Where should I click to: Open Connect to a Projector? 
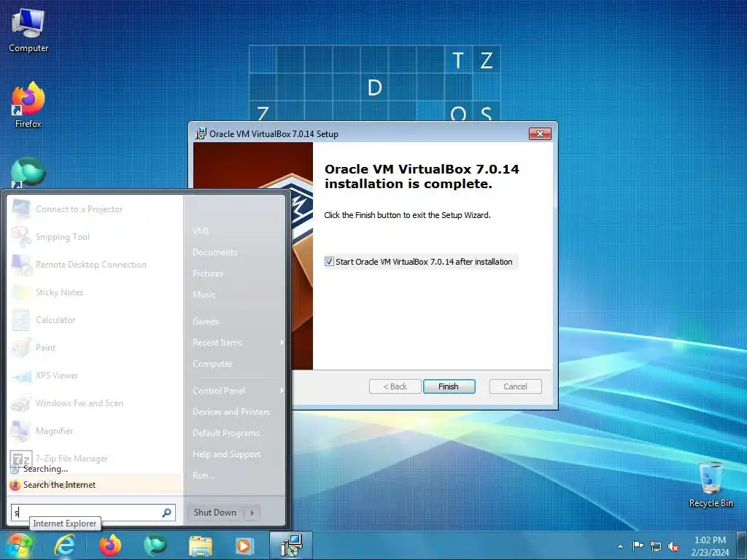coord(96,209)
